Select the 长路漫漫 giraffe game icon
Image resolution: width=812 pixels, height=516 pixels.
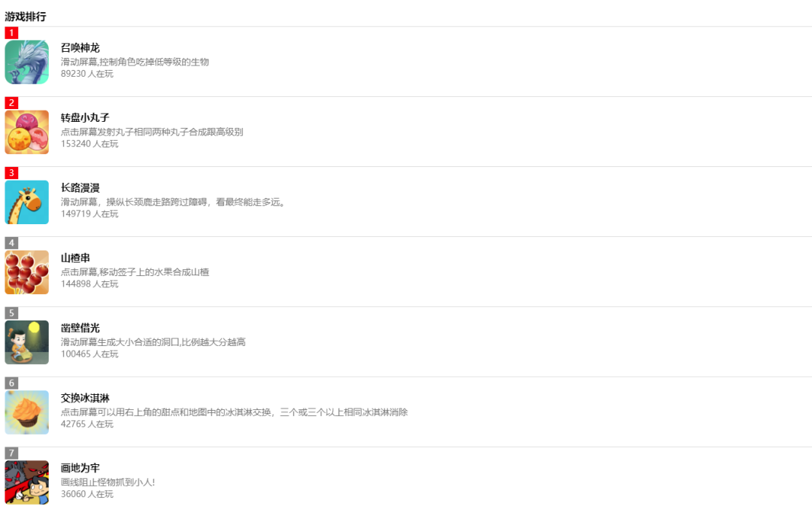coord(27,202)
